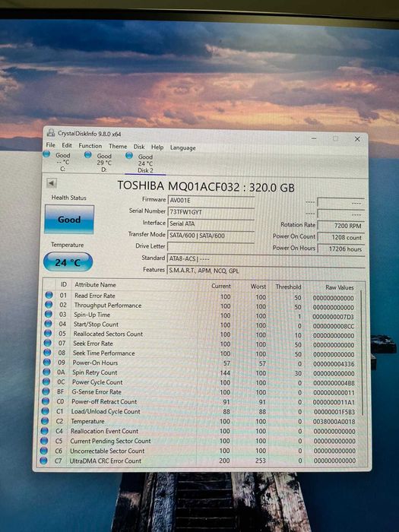Open the Edit menu
The height and width of the screenshot is (532, 399).
click(67, 145)
